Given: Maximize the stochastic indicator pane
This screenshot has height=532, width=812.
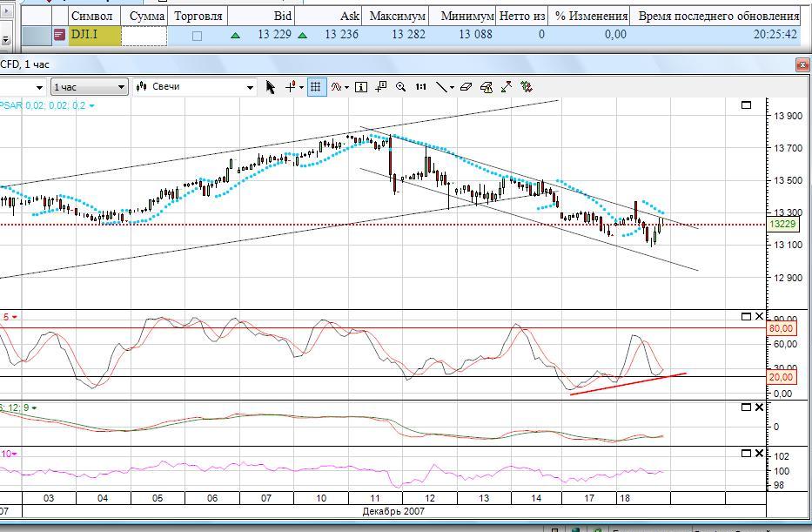Looking at the screenshot, I should 746,317.
